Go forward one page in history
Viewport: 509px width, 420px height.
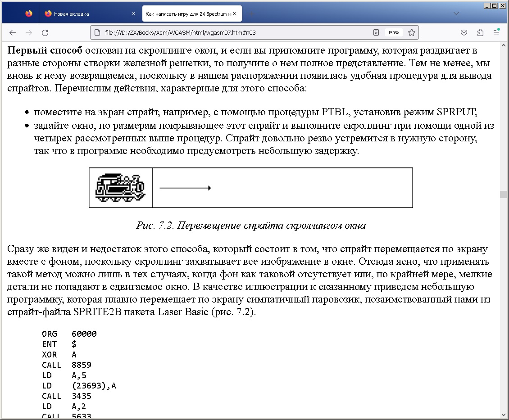point(29,32)
